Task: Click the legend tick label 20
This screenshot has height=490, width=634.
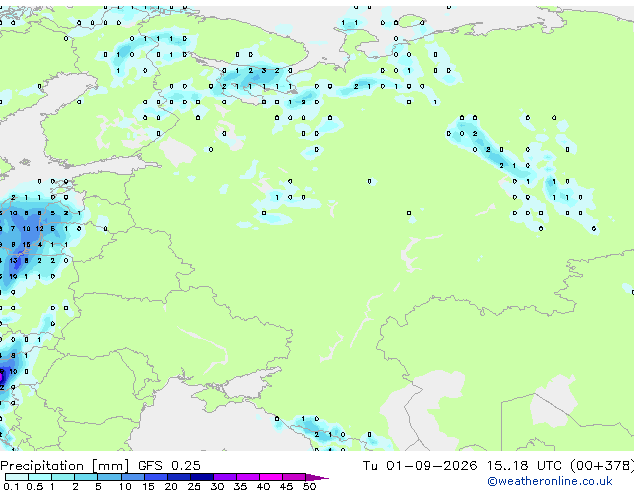Action: (x=171, y=486)
